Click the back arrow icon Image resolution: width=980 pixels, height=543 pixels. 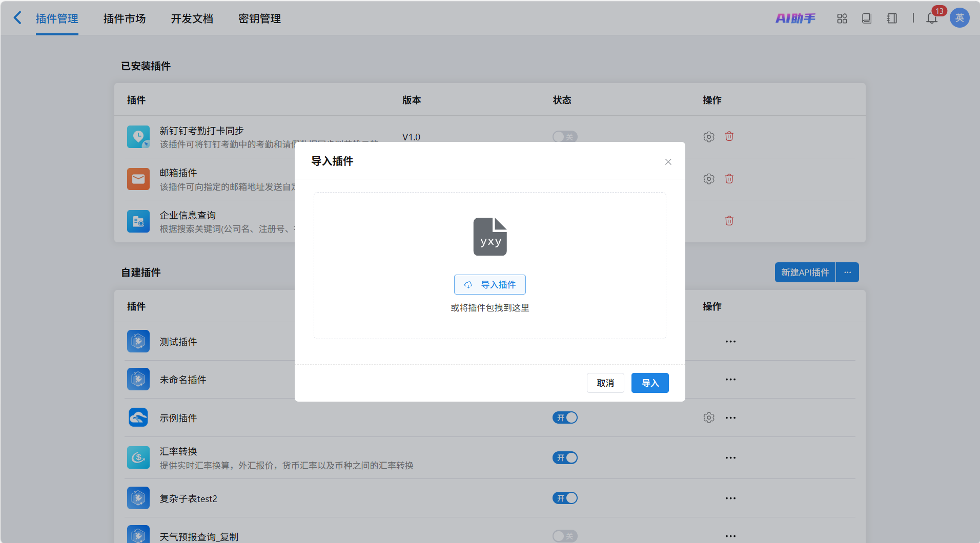tap(17, 18)
